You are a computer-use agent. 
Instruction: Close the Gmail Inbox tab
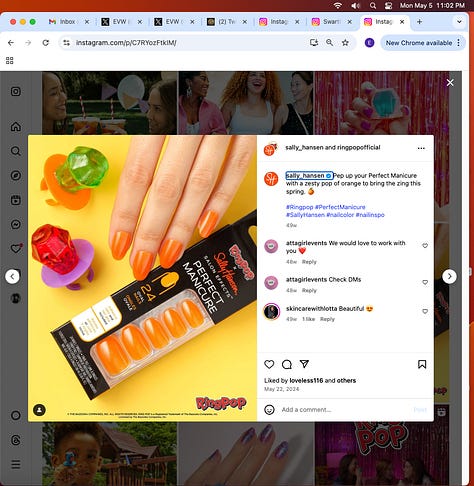87,22
